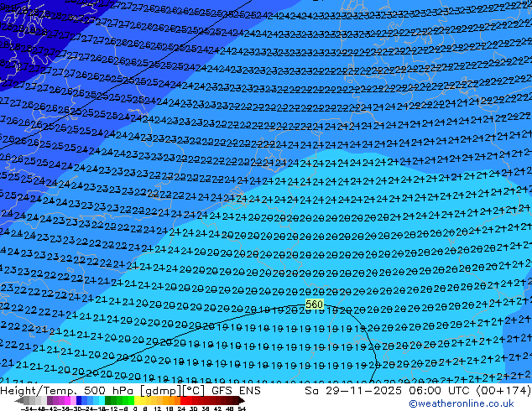Screen dimensions: 532x411
Task: Click the GFS ENS model label
Action: click(x=236, y=391)
